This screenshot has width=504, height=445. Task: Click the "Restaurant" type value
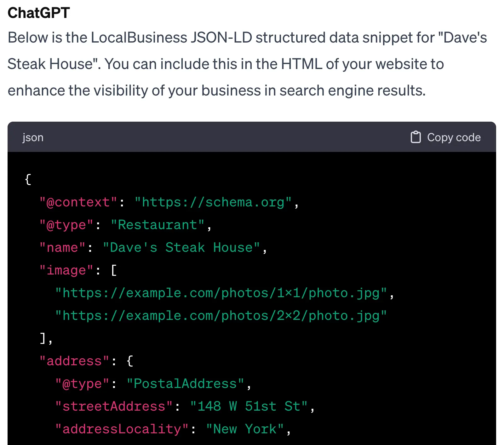point(157,225)
